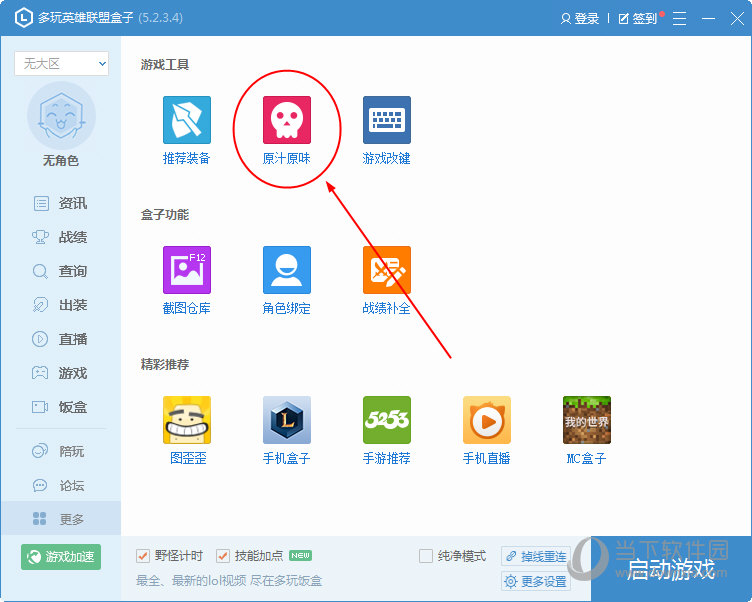This screenshot has width=752, height=602.
Task: Toggle the 野怪计时 jungle timer checkbox
Action: pyautogui.click(x=143, y=556)
